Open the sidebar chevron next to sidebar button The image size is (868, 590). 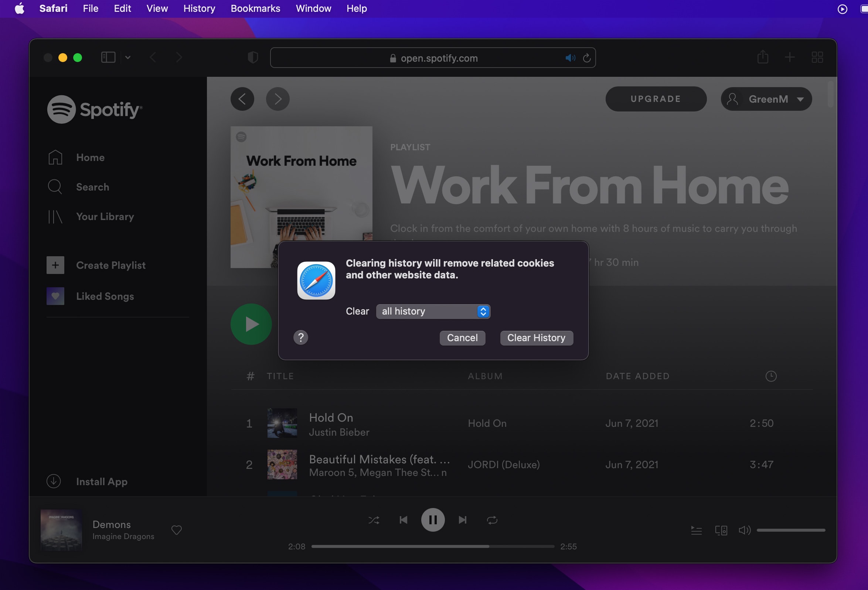[x=127, y=58]
